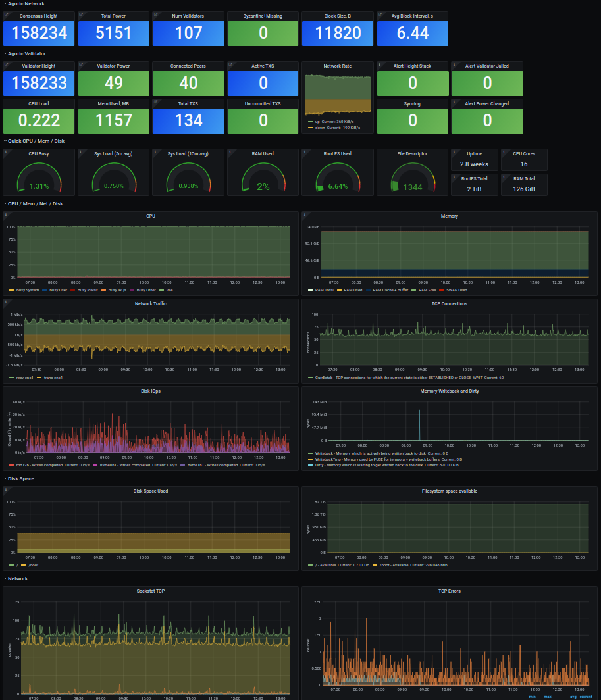Show info icon on Sys Load (15m avg) gauge
Viewport: 601px width, 700px height.
pos(155,152)
